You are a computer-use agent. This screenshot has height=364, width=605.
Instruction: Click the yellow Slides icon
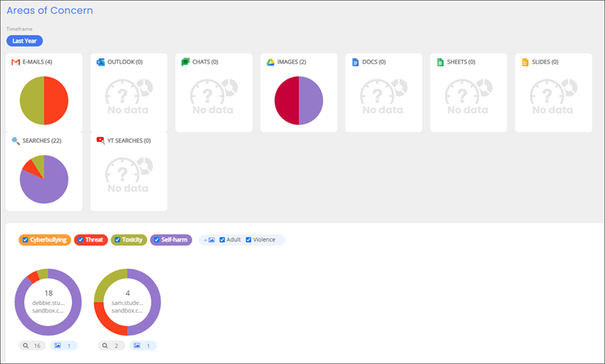tap(525, 62)
